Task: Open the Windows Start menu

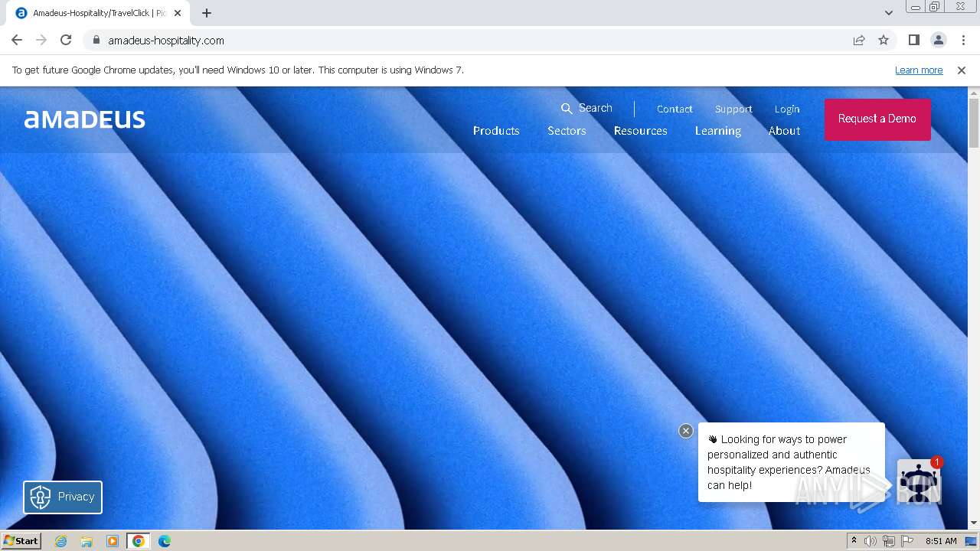Action: (21, 541)
